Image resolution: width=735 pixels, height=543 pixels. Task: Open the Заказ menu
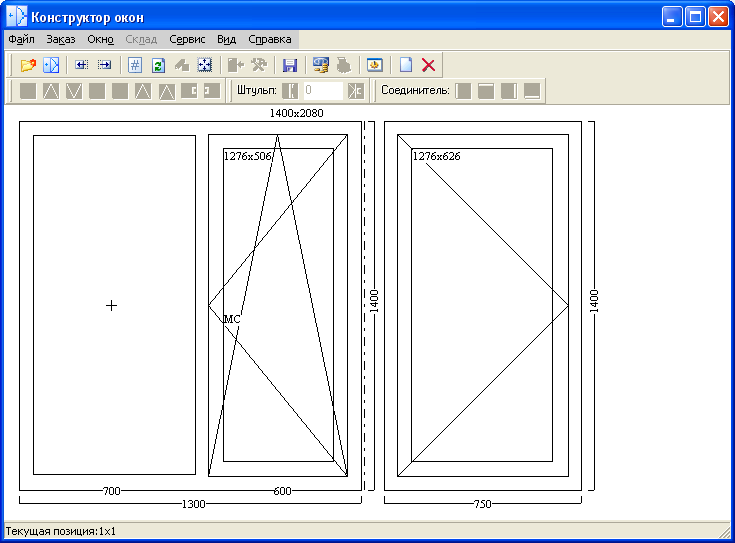tap(60, 39)
